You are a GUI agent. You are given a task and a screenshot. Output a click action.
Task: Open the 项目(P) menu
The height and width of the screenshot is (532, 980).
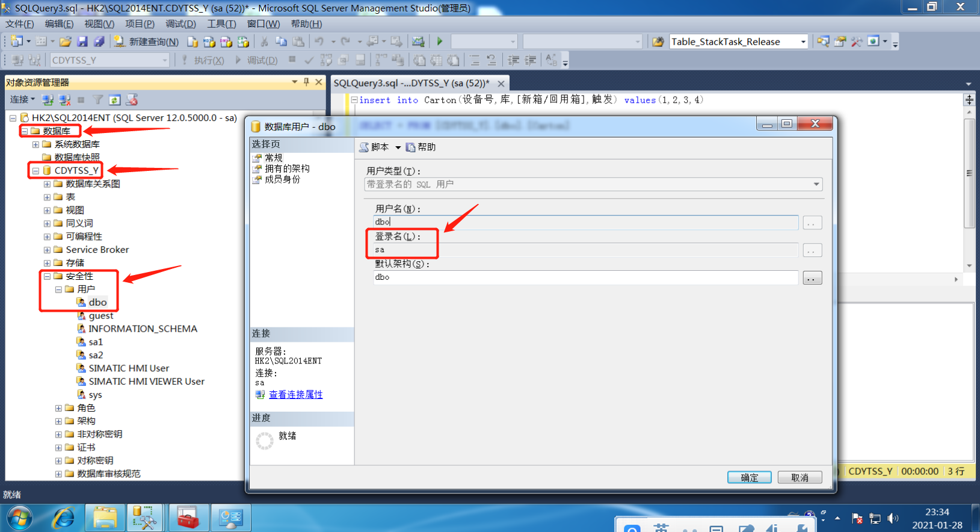[140, 24]
